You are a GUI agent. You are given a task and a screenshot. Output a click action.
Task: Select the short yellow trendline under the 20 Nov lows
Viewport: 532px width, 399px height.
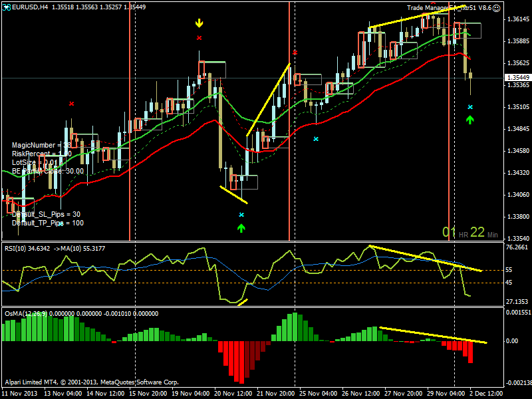[234, 195]
